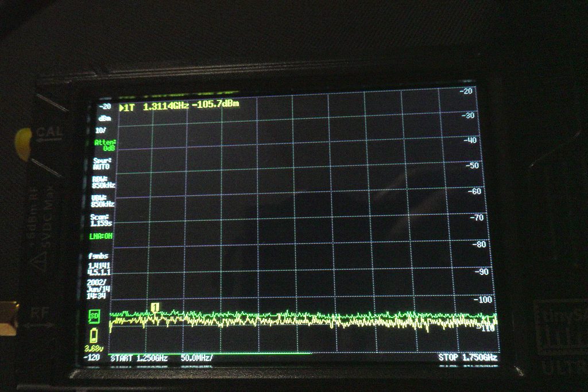Image resolution: width=588 pixels, height=392 pixels.
Task: Tap the battery level icon
Action: [x=94, y=335]
